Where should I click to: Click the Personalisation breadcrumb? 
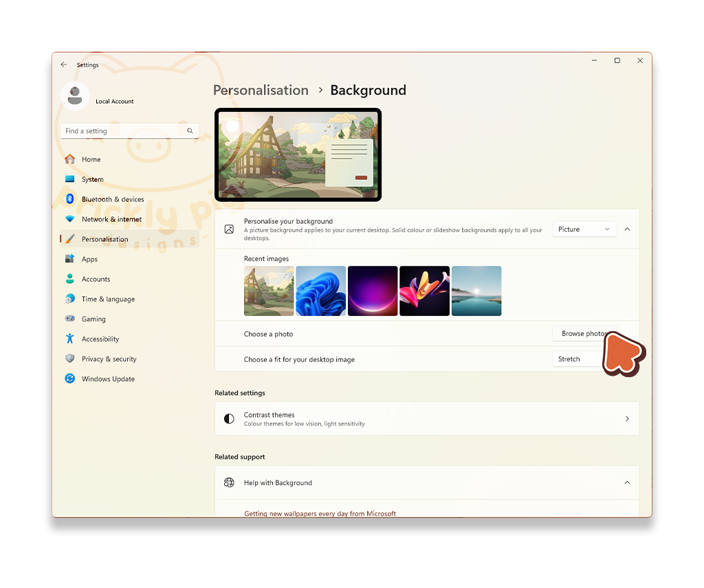tap(261, 90)
